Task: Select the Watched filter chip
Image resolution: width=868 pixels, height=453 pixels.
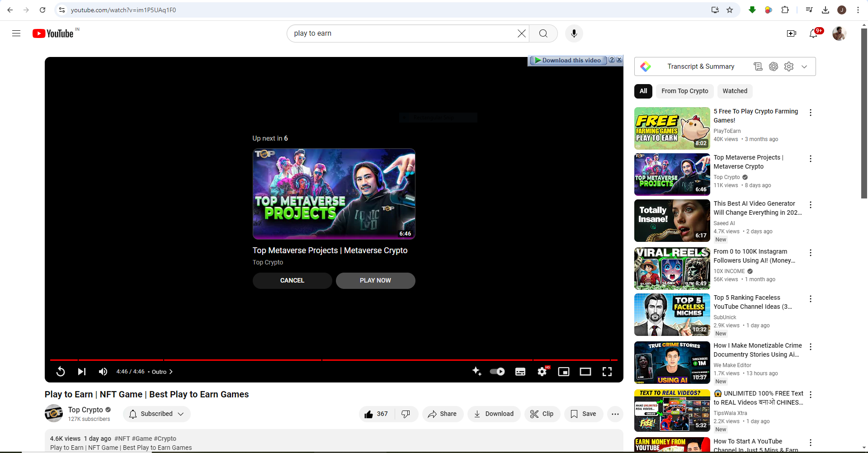Action: click(x=735, y=91)
